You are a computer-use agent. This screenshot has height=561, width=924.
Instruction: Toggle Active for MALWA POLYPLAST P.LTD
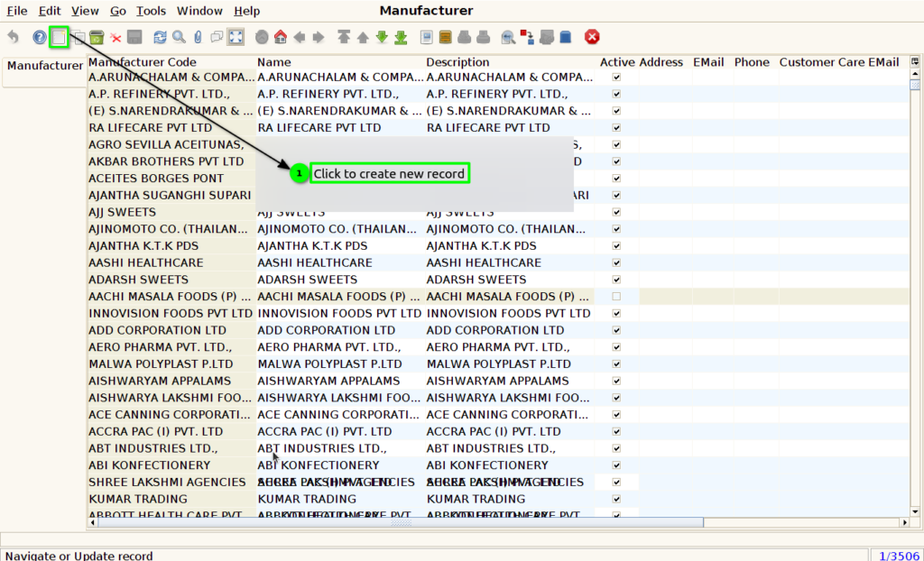point(616,364)
